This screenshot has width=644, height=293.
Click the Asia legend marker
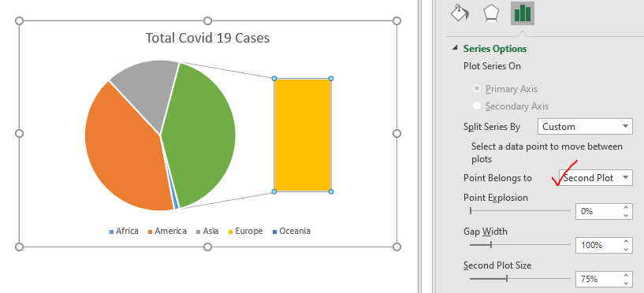[x=199, y=232]
